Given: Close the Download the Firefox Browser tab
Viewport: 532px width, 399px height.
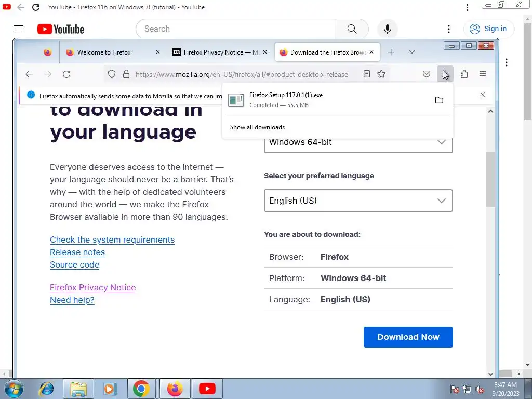Looking at the screenshot, I should tap(371, 52).
